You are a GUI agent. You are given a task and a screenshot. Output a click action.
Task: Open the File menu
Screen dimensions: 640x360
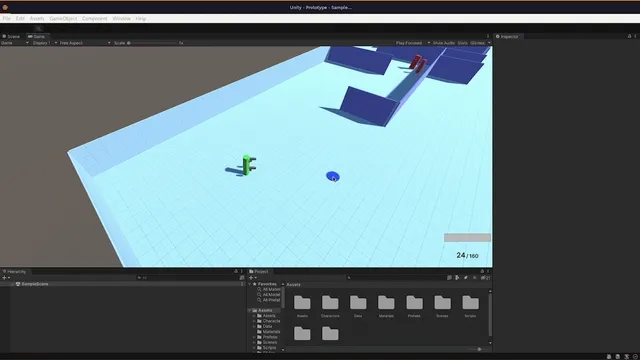7,19
